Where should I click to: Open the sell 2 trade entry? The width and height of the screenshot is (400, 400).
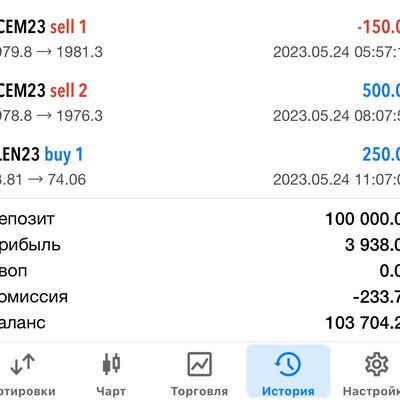pos(200,102)
